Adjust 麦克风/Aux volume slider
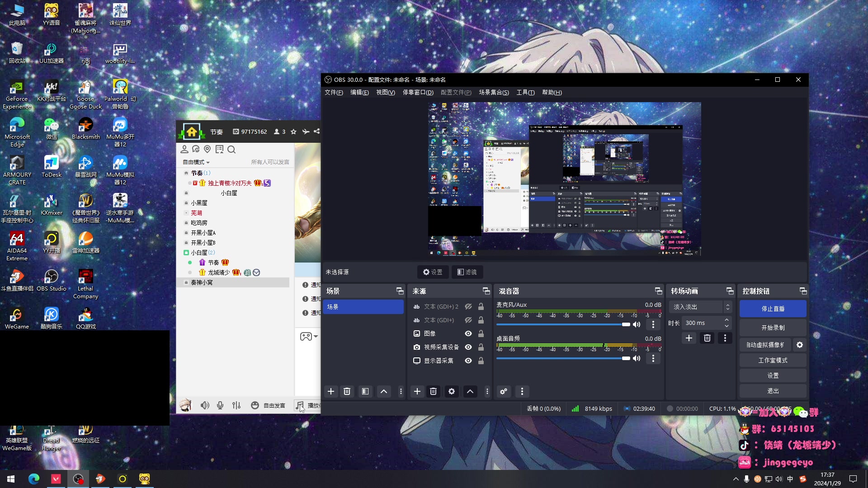The height and width of the screenshot is (488, 868). click(563, 324)
